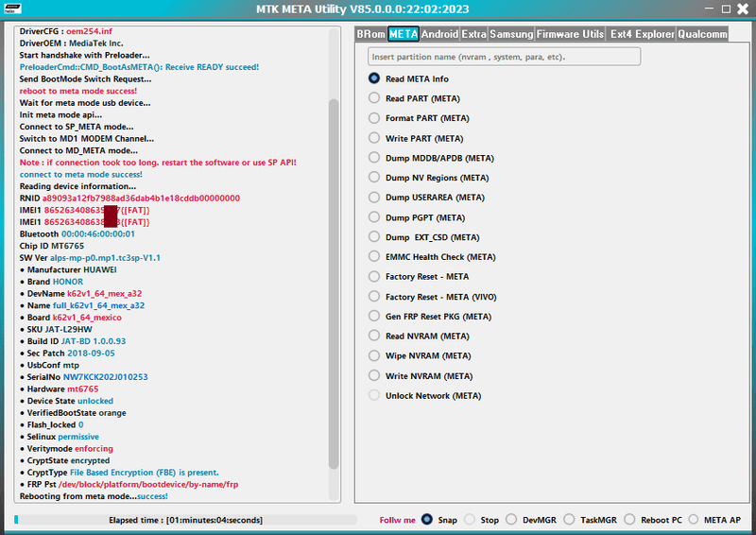Switch to the Qualcomm tab
756x535 pixels.
702,34
